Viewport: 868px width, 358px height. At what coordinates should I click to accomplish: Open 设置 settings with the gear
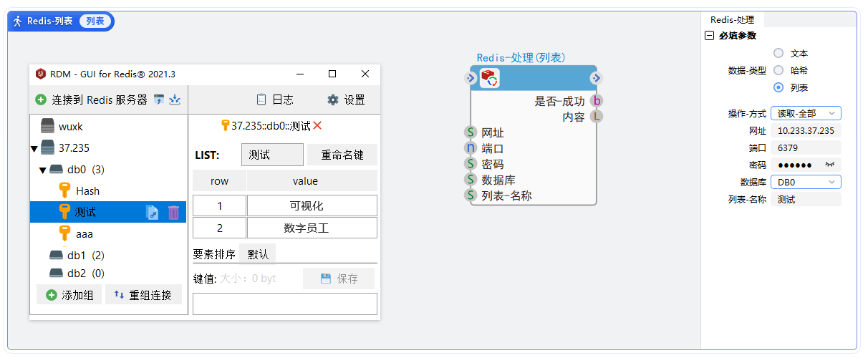pos(346,100)
